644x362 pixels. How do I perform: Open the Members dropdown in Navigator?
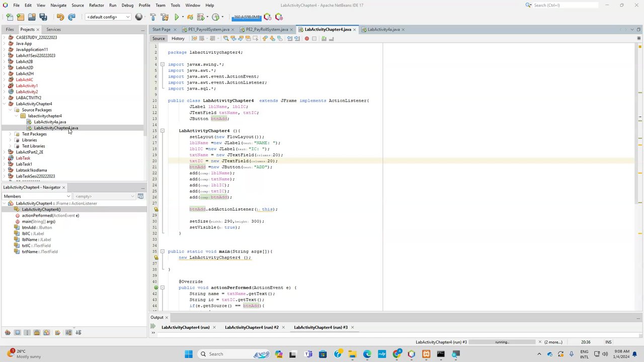click(x=37, y=196)
